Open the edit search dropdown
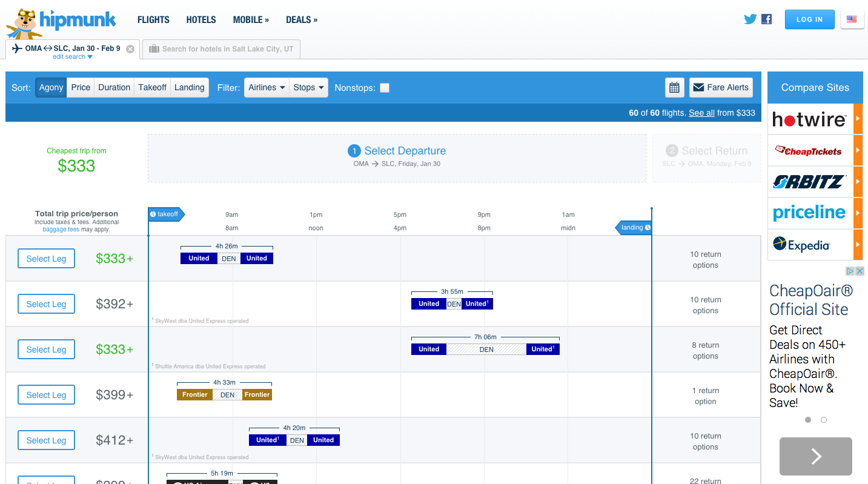Screen dimensions: 868x484 point(73,57)
